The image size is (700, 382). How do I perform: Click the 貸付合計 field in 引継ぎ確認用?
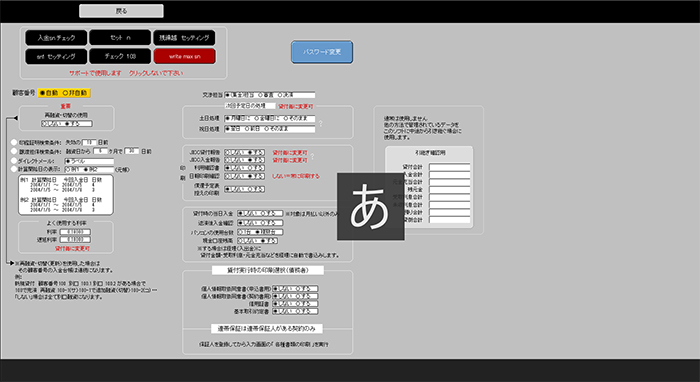[x=450, y=167]
